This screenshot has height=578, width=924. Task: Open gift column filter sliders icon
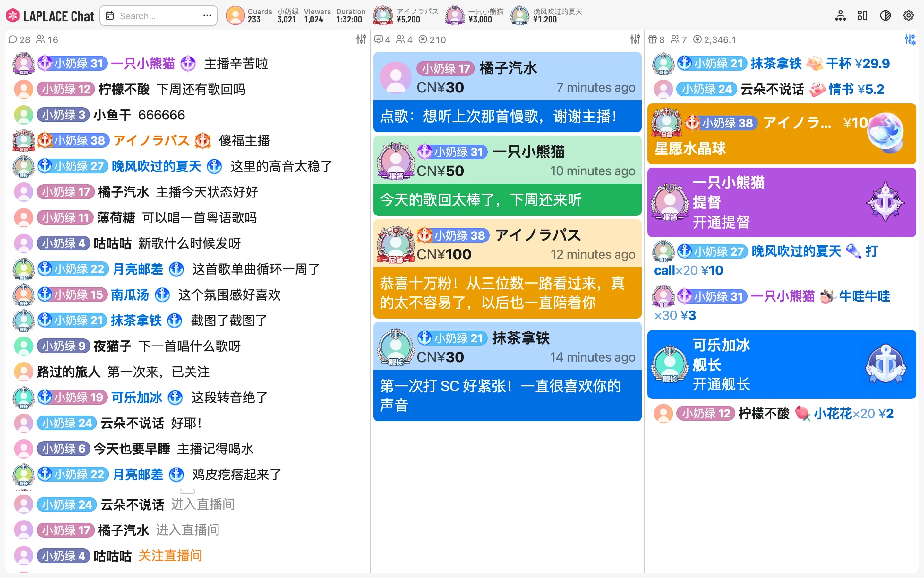pyautogui.click(x=910, y=39)
